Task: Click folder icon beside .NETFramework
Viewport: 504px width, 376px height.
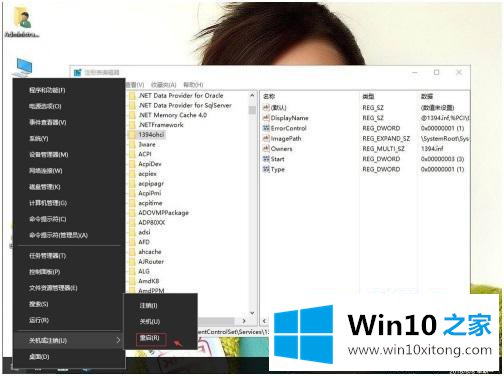Action: point(133,125)
